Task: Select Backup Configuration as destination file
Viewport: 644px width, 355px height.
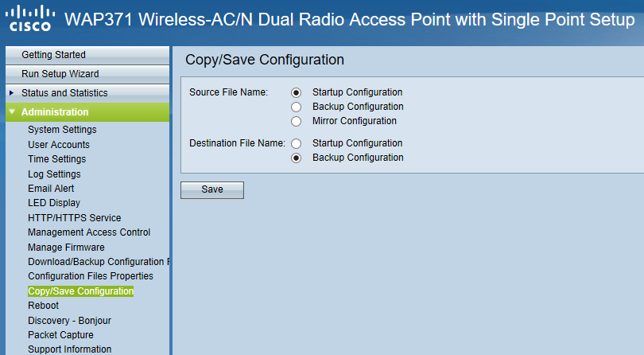Action: coord(296,158)
